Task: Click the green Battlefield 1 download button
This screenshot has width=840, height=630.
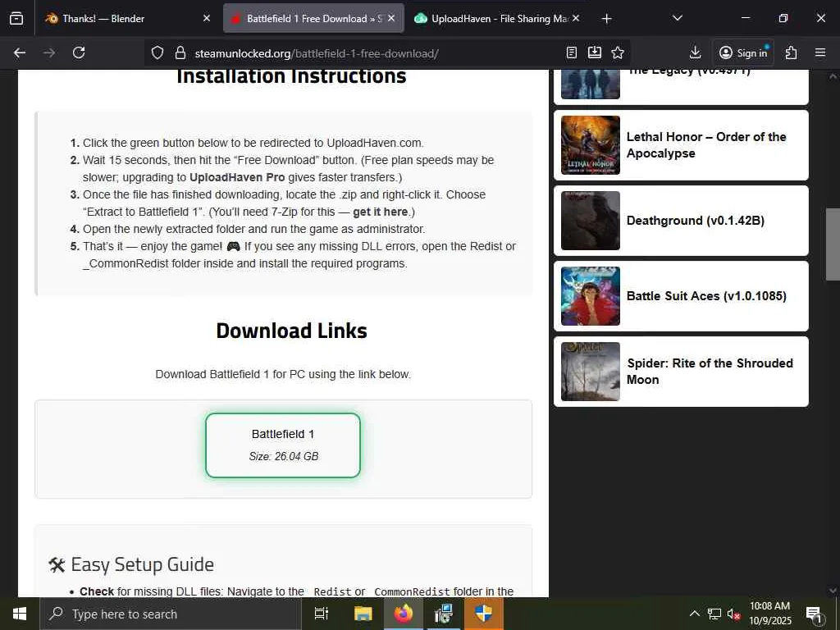Action: 283,445
